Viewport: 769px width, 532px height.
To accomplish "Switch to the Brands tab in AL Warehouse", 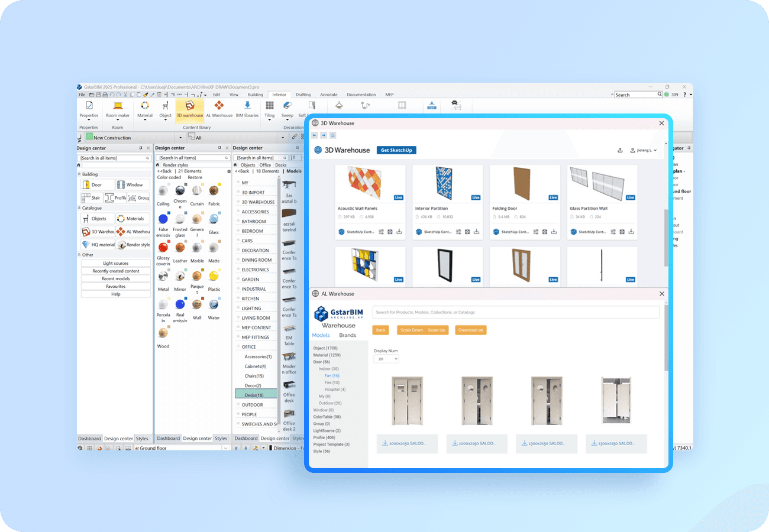I will coord(347,335).
